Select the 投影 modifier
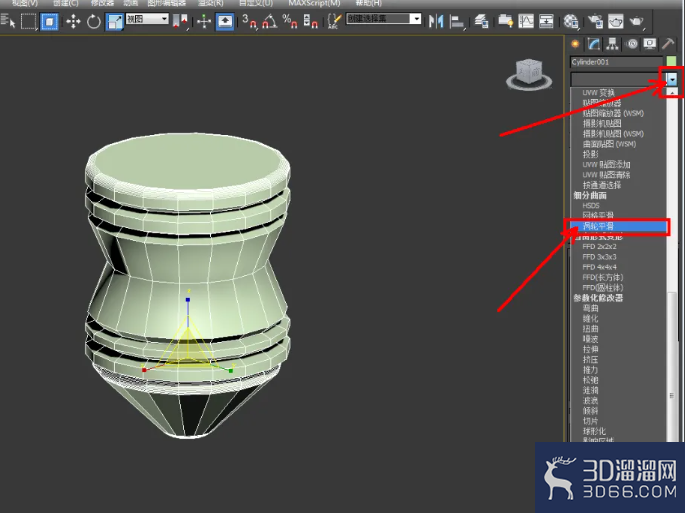The height and width of the screenshot is (513, 685). click(590, 154)
